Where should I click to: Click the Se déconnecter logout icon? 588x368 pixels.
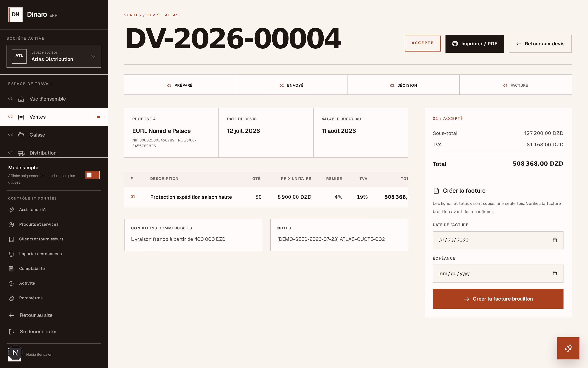[x=11, y=332]
